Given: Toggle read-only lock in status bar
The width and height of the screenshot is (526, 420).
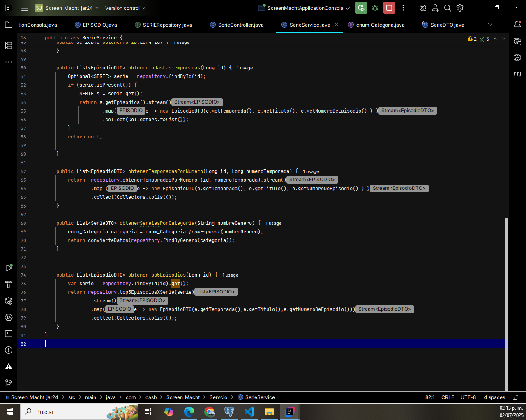Looking at the screenshot, I should pyautogui.click(x=515, y=397).
